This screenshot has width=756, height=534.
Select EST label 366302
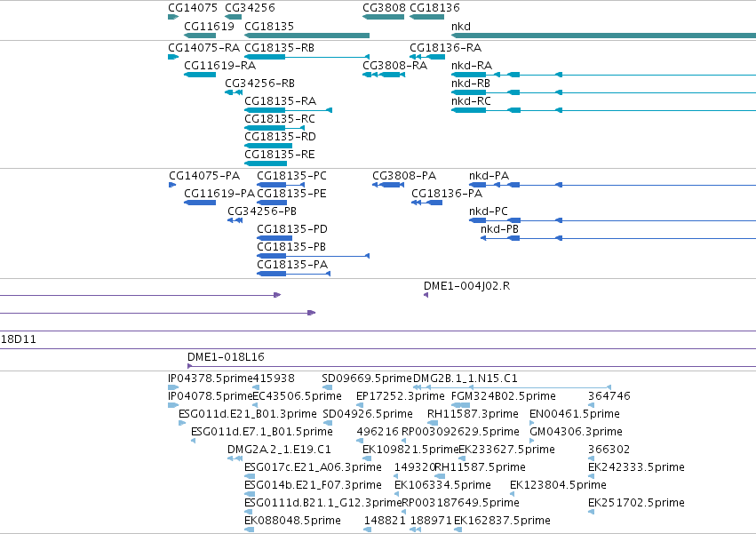click(x=609, y=450)
